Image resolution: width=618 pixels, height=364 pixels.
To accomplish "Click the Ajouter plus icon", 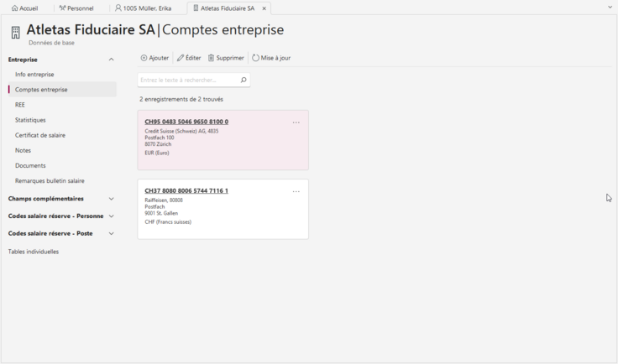I will click(144, 59).
